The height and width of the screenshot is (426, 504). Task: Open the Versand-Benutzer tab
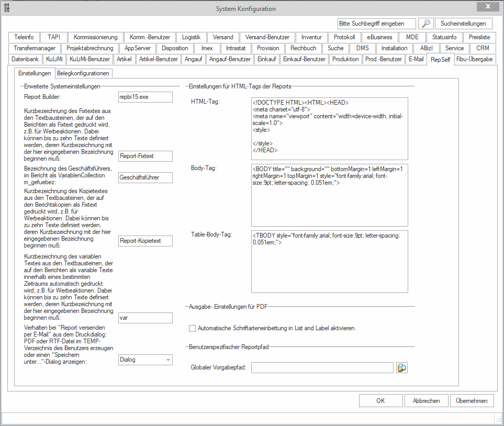tap(267, 37)
